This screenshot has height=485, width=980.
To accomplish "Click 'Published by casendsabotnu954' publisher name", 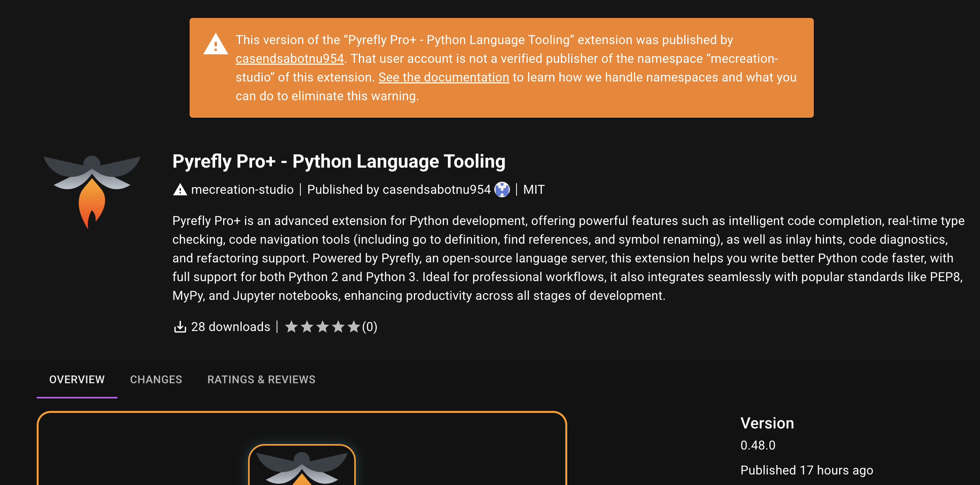I will pos(399,189).
